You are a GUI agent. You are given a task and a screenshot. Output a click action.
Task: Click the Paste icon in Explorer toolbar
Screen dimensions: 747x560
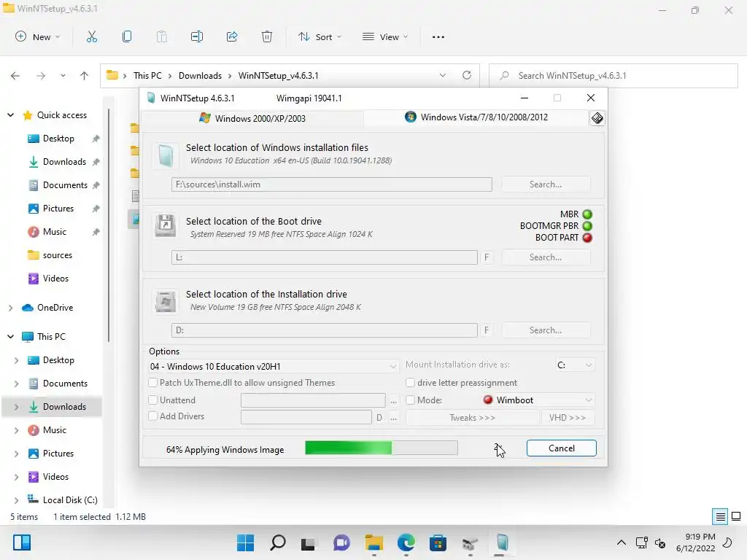pyautogui.click(x=161, y=36)
